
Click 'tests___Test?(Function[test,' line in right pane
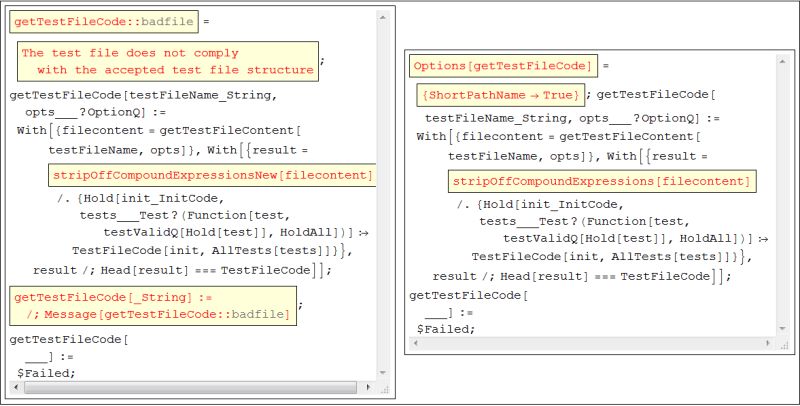(x=584, y=221)
